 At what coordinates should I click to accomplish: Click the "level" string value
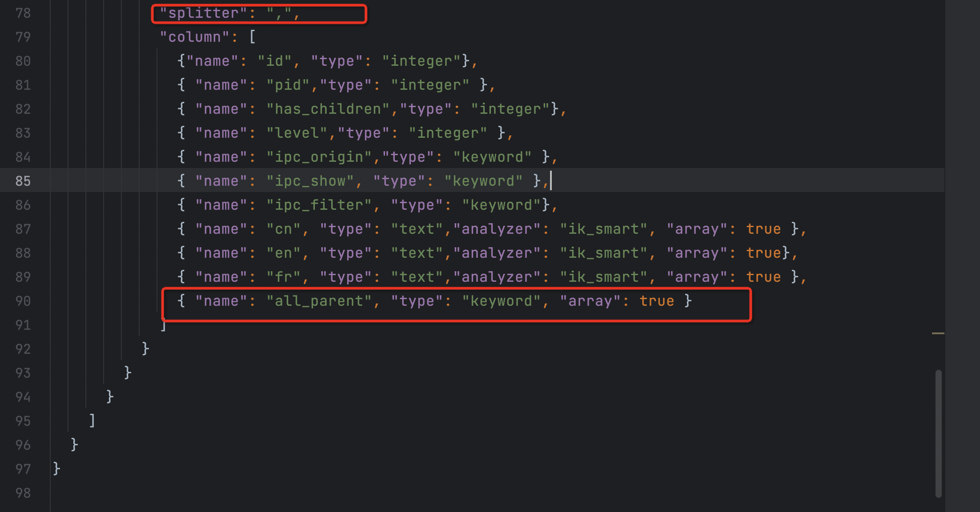coord(297,133)
